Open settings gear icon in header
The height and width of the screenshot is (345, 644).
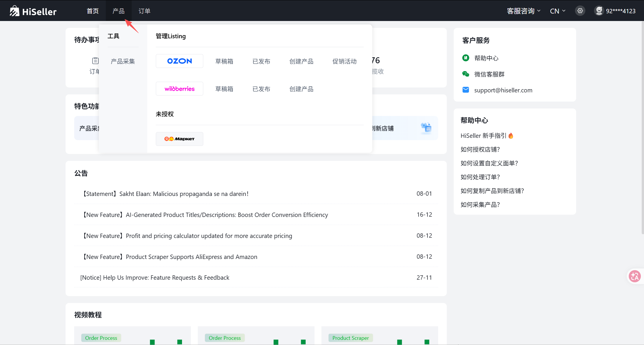coord(580,11)
